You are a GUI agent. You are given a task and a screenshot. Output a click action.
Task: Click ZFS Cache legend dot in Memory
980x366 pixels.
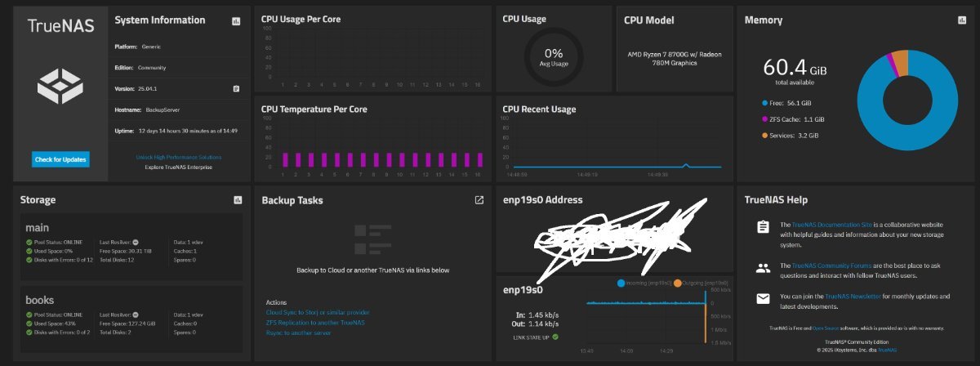click(x=764, y=119)
